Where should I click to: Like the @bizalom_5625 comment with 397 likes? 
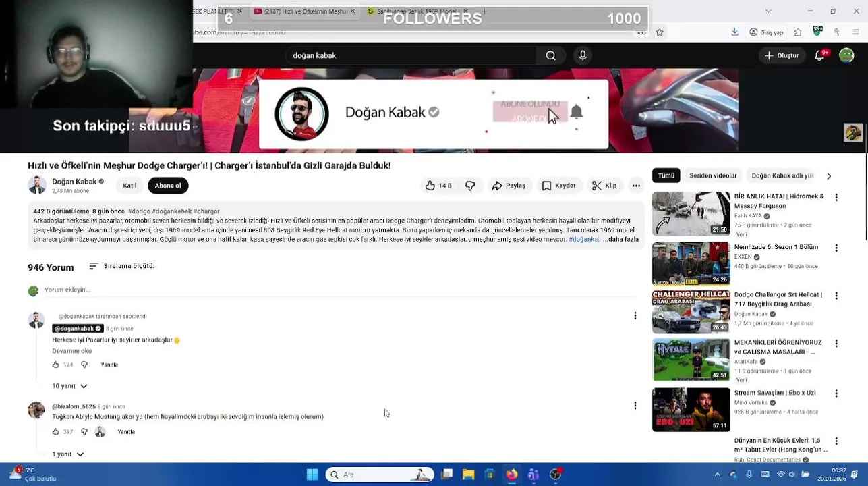pyautogui.click(x=56, y=431)
